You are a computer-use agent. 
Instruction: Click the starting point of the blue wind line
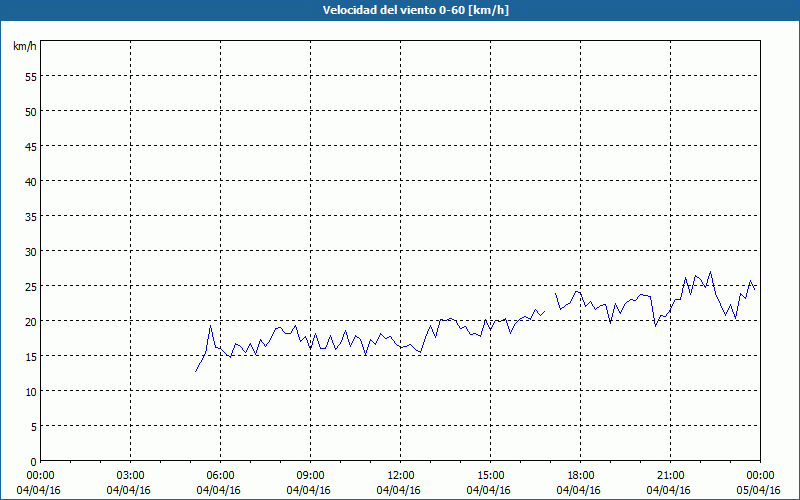coord(195,371)
